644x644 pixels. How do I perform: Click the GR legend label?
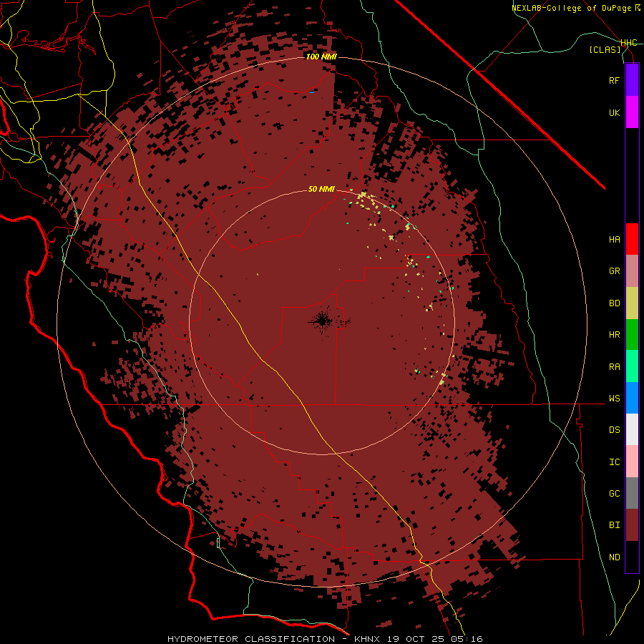(x=614, y=271)
